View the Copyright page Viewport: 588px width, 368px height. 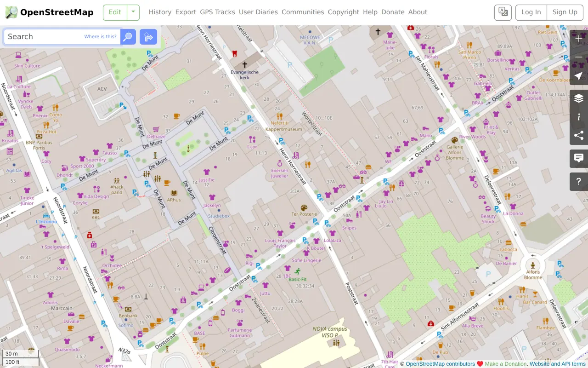344,12
